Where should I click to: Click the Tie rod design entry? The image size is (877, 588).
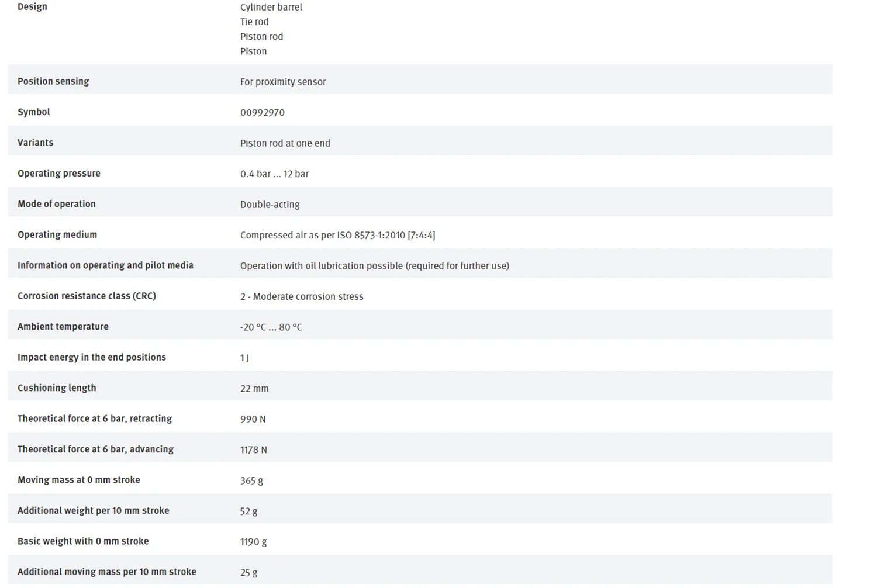[x=254, y=22]
